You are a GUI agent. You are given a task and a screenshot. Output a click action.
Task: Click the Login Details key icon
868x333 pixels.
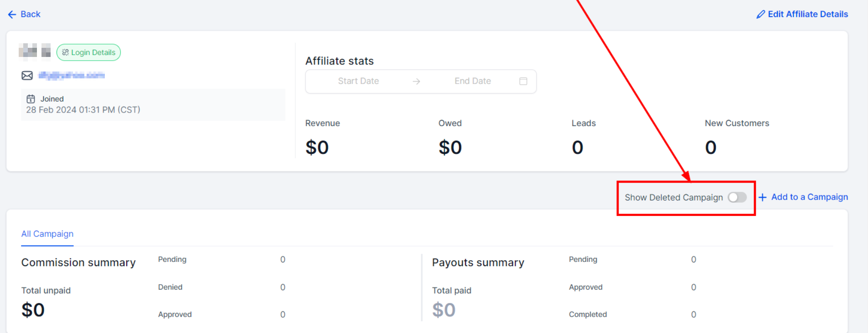(x=65, y=52)
